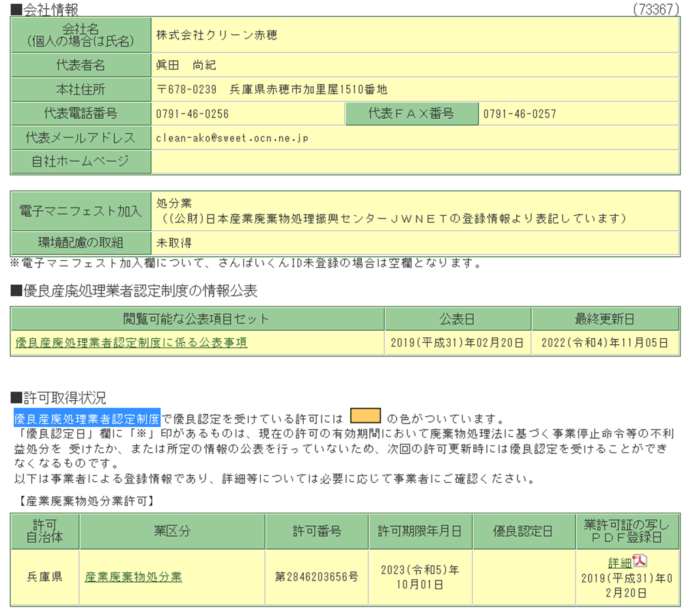Open the 詳細 permit copy link
693x616 pixels.
[x=620, y=563]
